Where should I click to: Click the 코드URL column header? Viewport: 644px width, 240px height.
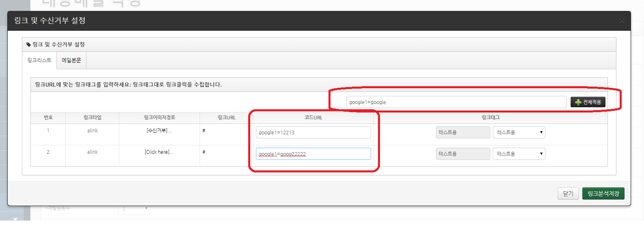click(313, 117)
